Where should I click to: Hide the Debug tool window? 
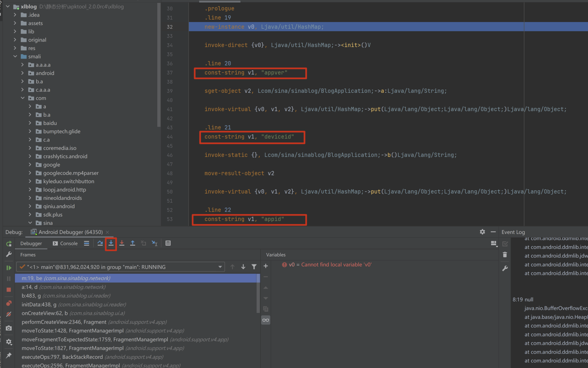click(x=493, y=232)
